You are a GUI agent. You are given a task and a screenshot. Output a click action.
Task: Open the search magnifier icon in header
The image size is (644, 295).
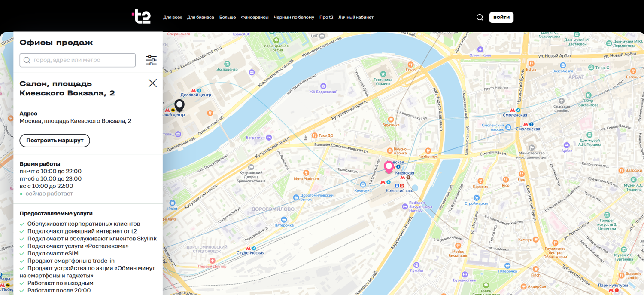pos(480,18)
